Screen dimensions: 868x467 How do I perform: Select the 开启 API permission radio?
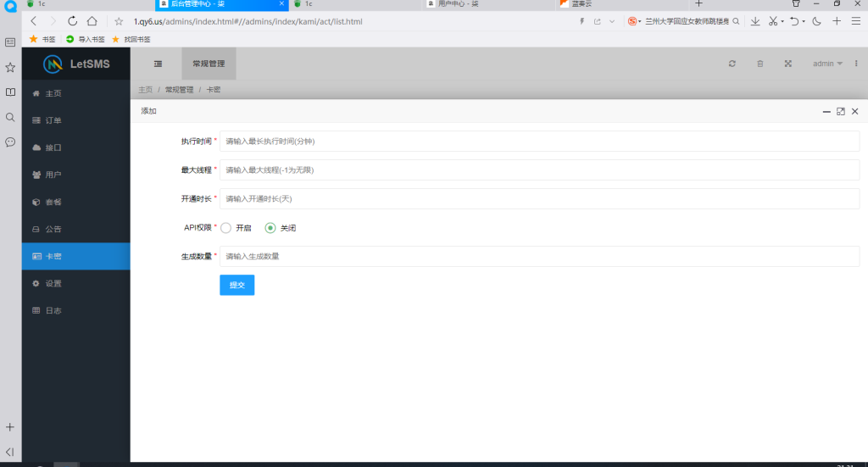(x=226, y=227)
